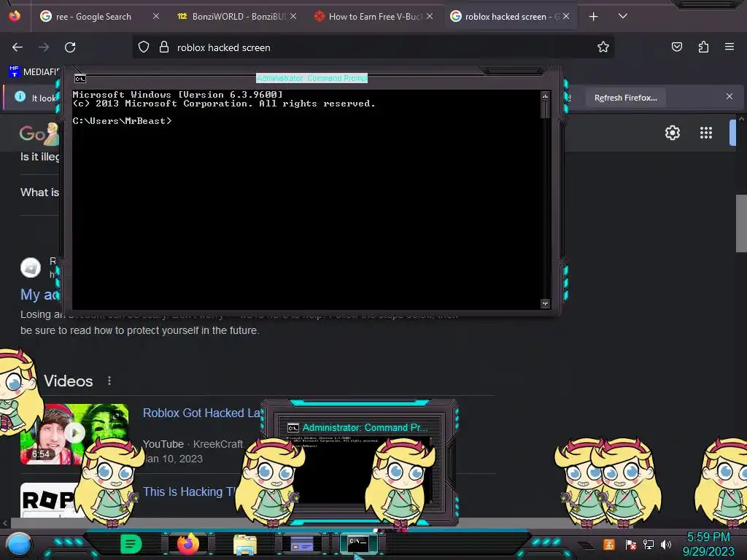The image size is (747, 560).
Task: Open the Pocket save icon
Action: (x=676, y=47)
